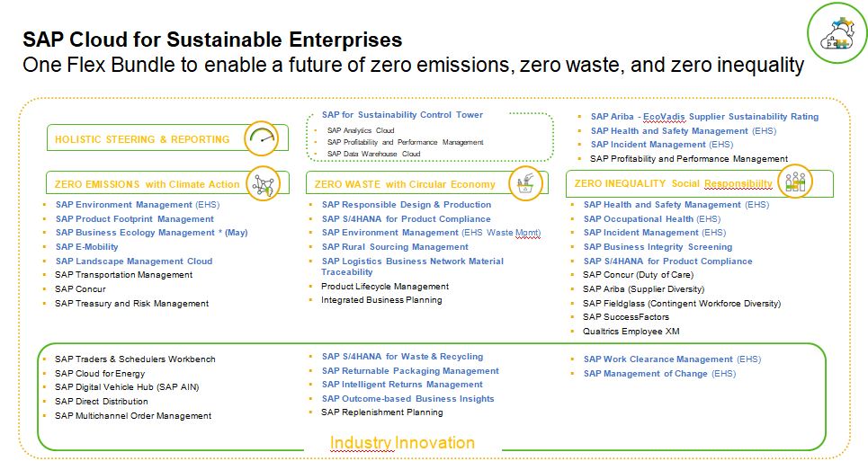Click the Industry Innovation label
Viewport: 868px width, 461px height.
pos(402,442)
